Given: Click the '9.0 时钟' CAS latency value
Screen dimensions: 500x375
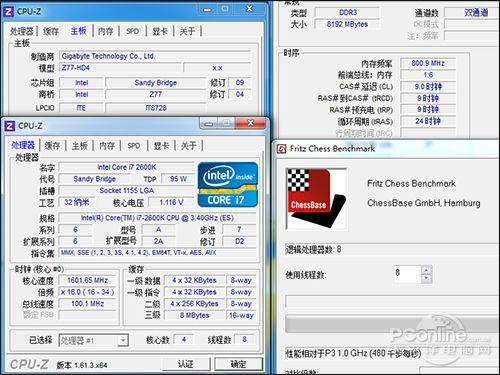Looking at the screenshot, I should pos(428,87).
